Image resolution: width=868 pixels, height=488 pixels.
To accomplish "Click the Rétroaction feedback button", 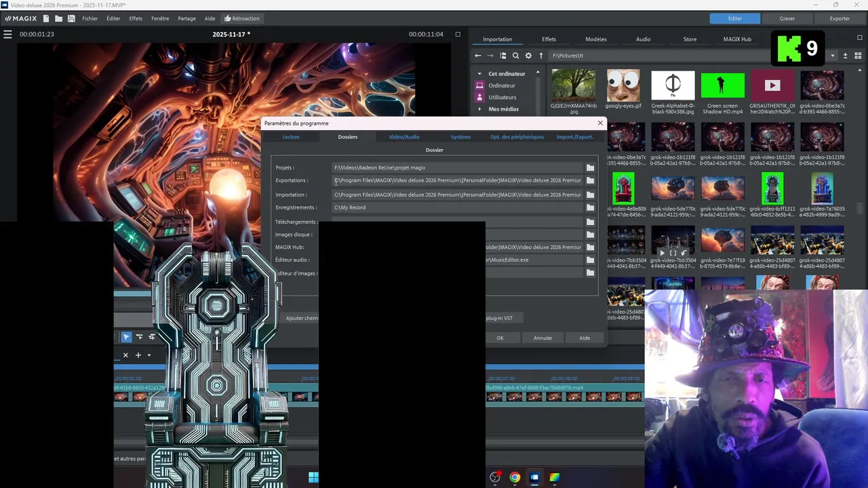I will 242,18.
